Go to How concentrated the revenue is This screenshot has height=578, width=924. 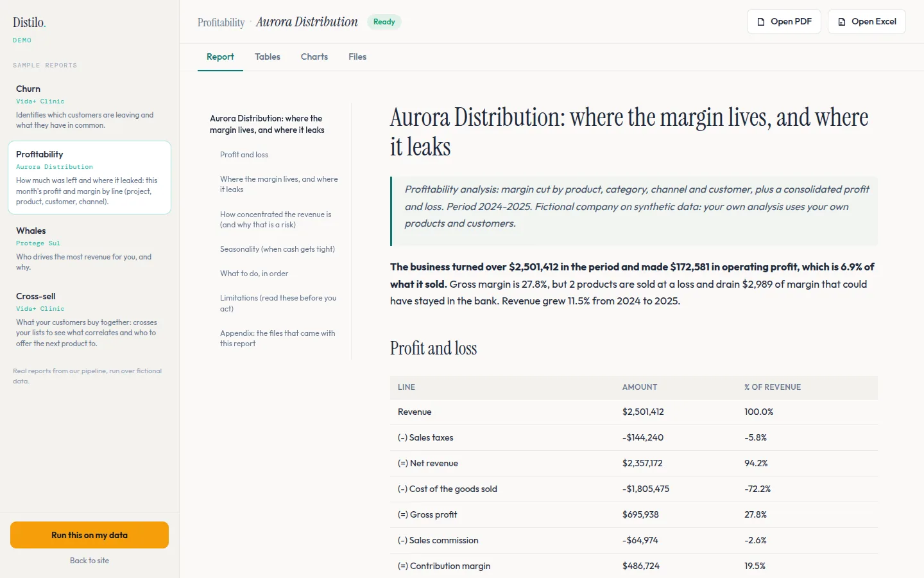tap(276, 220)
